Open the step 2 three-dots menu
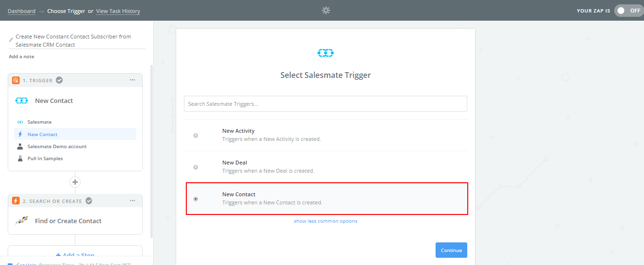The width and height of the screenshot is (644, 265). 133,201
